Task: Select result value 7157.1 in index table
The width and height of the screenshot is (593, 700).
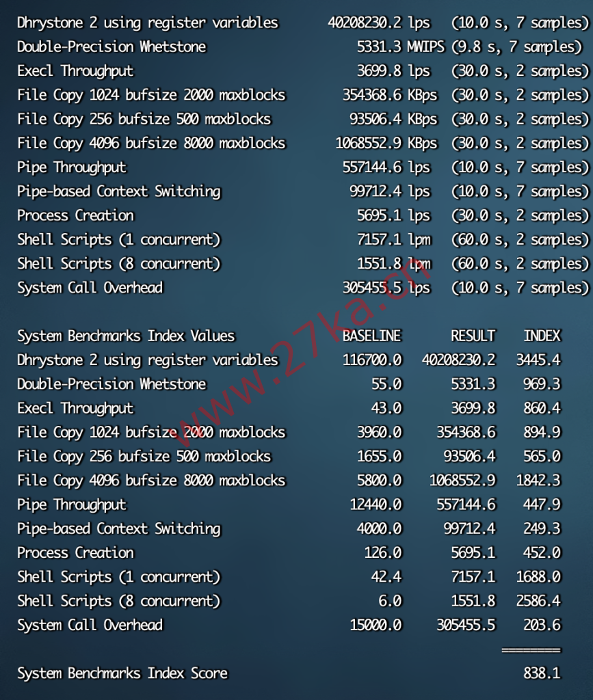Action: [x=473, y=577]
